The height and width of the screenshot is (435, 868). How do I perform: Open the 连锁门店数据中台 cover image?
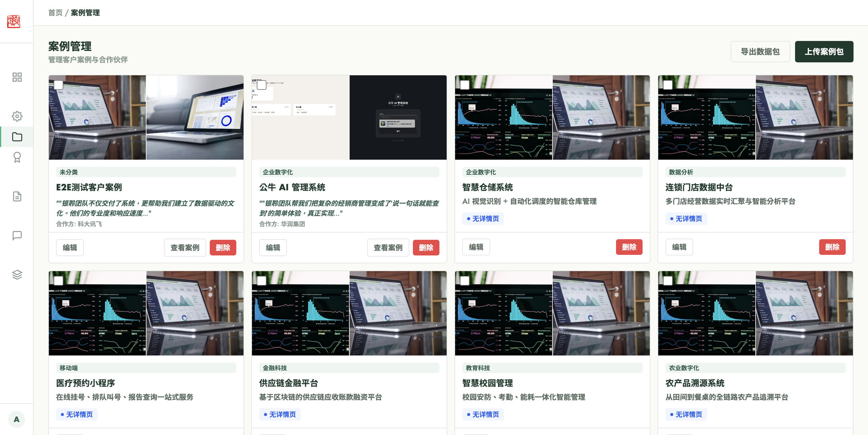point(756,117)
